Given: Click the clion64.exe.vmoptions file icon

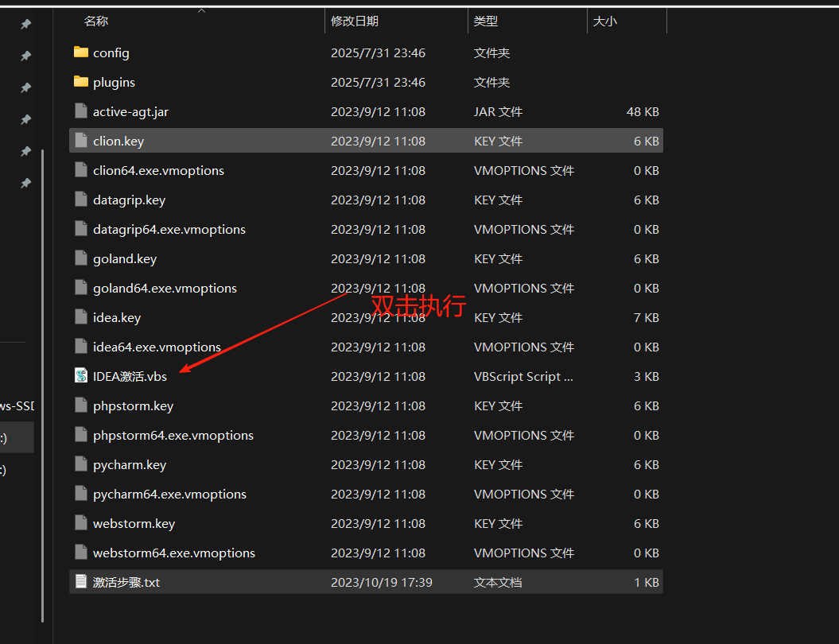Looking at the screenshot, I should tap(81, 169).
